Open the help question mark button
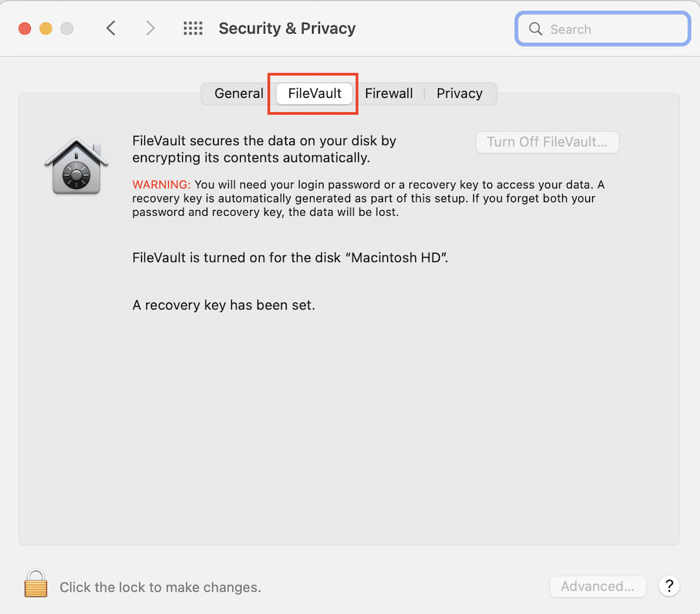The height and width of the screenshot is (614, 700). [x=668, y=586]
